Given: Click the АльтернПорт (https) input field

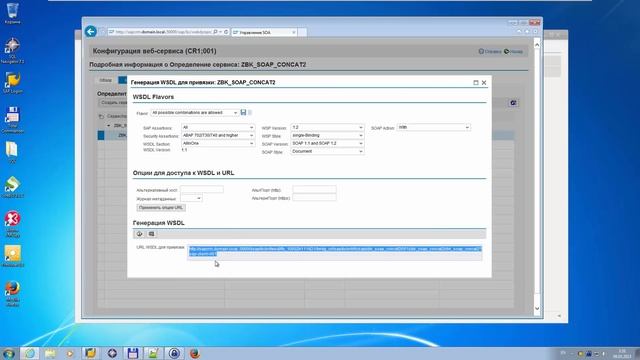Looking at the screenshot, I should point(314,198).
